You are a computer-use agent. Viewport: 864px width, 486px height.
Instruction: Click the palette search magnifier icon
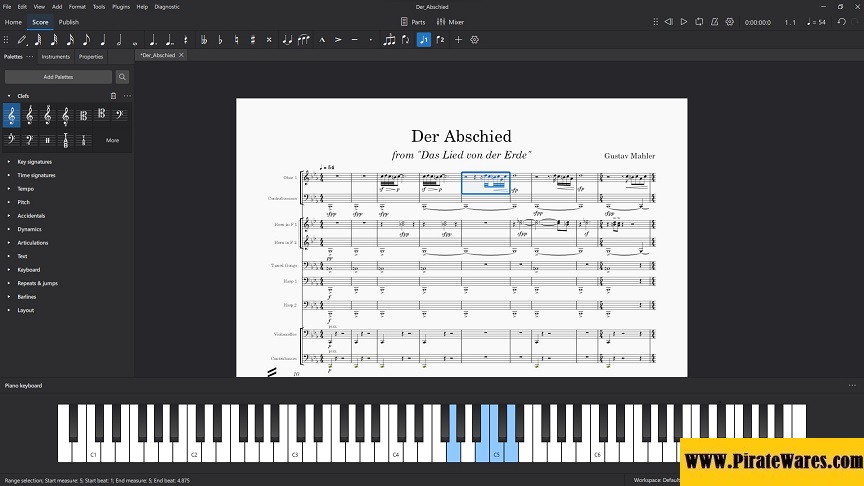click(122, 77)
